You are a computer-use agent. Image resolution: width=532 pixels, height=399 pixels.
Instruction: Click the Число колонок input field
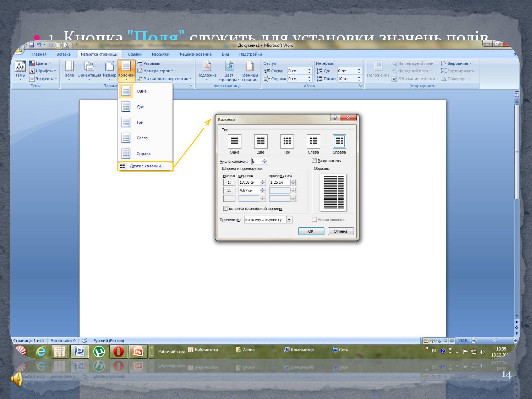coord(257,161)
